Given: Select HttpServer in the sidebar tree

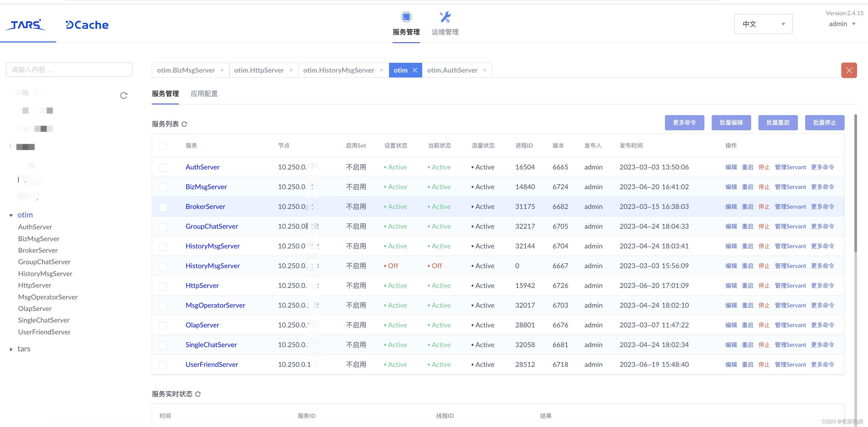Looking at the screenshot, I should (35, 285).
